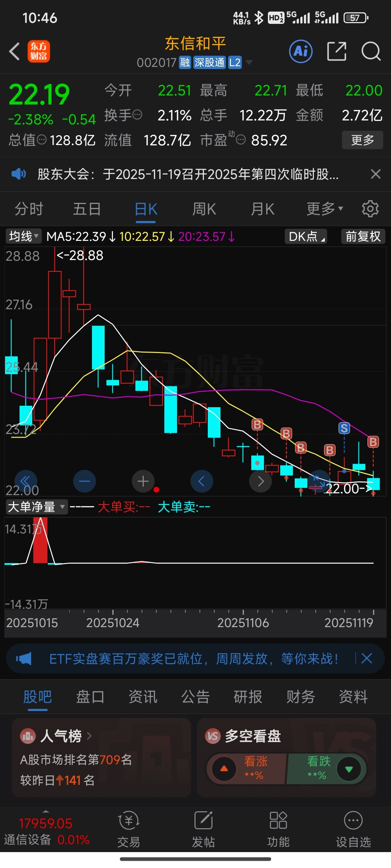This screenshot has height=868, width=391.
Task: Tap the 多空看盘 VS icon
Action: [x=213, y=736]
